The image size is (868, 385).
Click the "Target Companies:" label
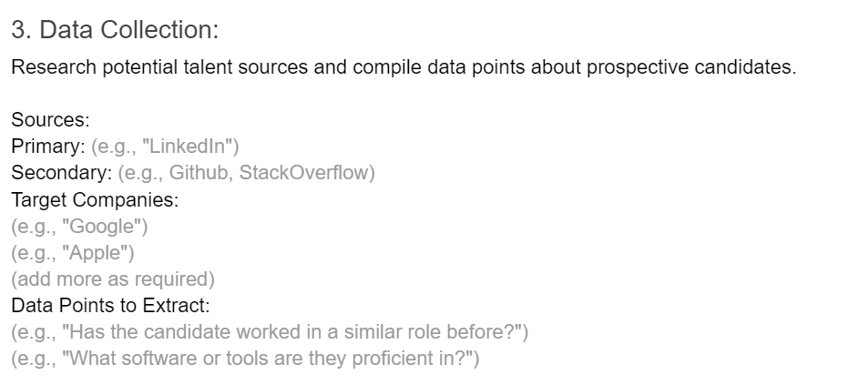pos(95,199)
